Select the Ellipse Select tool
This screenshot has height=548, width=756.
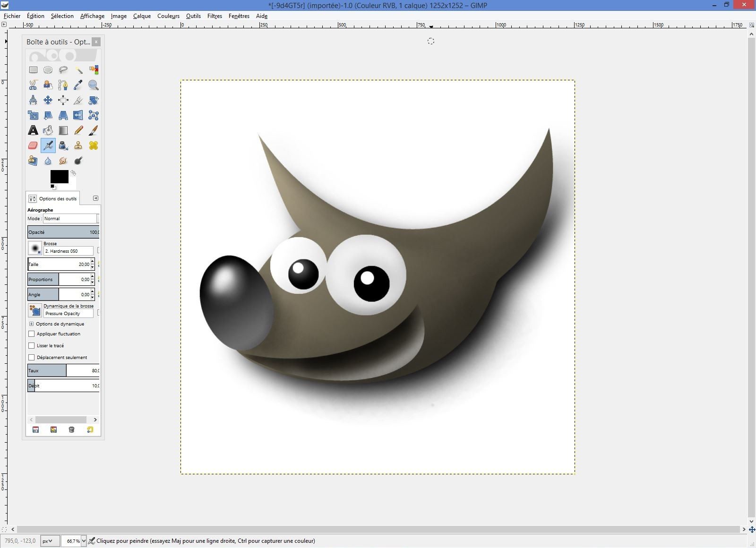pos(48,70)
